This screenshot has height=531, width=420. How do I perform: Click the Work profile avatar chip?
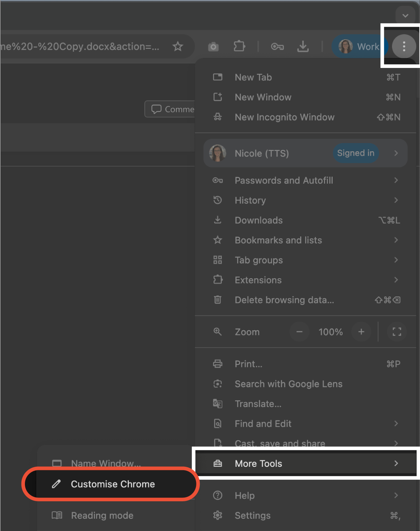coord(359,46)
